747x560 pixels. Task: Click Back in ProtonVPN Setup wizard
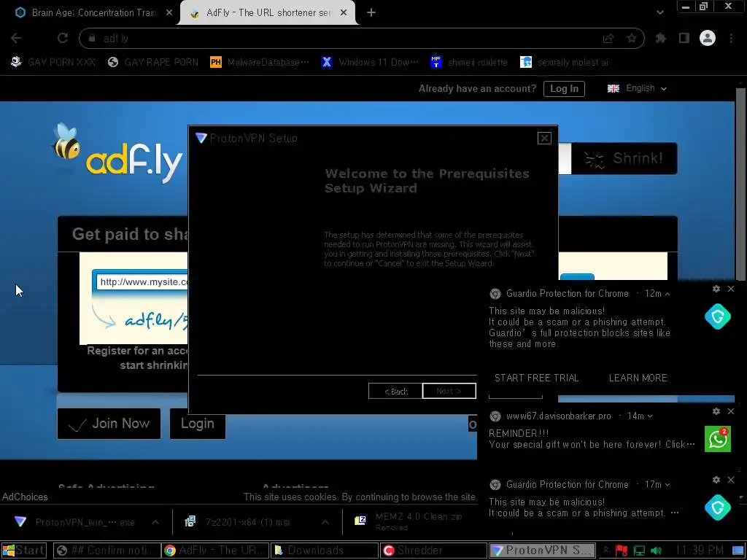click(x=395, y=391)
